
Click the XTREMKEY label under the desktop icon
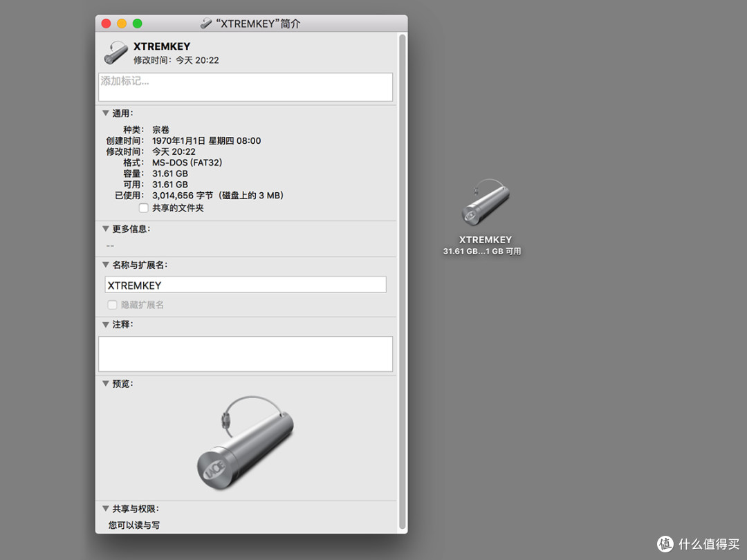tap(485, 239)
